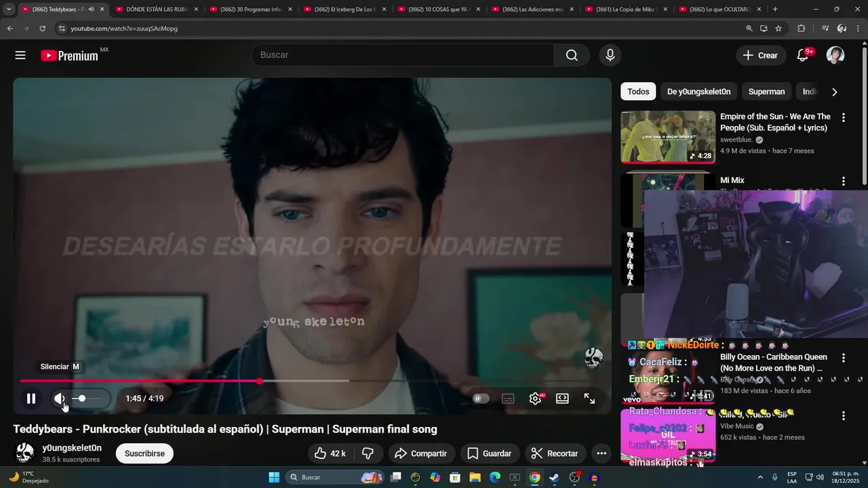Toggle subtitles with the captions icon
The height and width of the screenshot is (488, 868).
tap(508, 399)
